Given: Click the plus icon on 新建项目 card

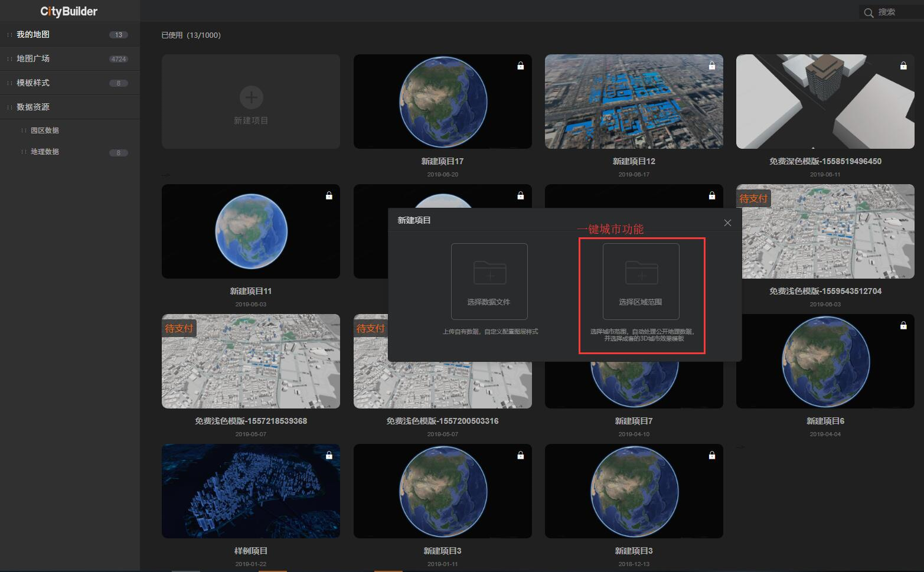Looking at the screenshot, I should [252, 97].
